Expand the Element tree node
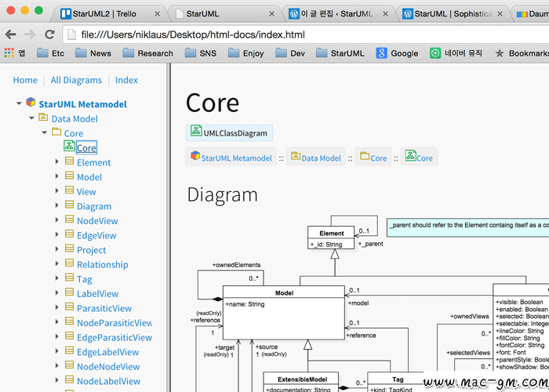Viewport: 549px width, 392px height. point(56,162)
